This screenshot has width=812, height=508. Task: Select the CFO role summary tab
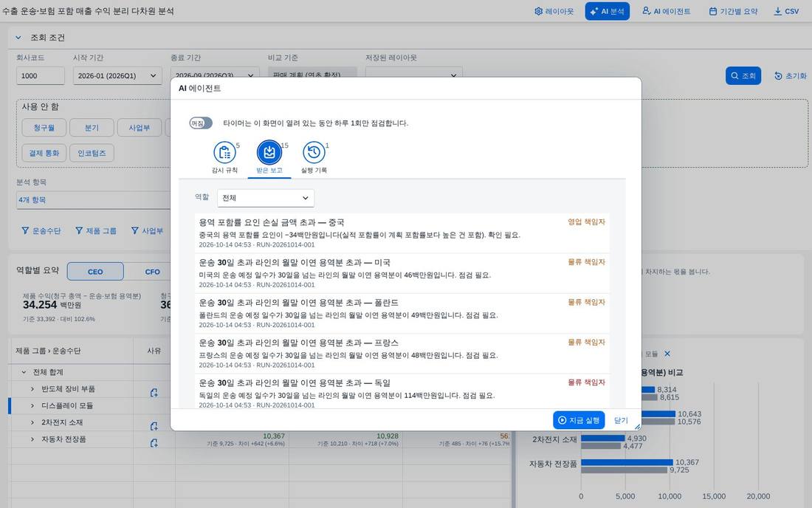(152, 271)
